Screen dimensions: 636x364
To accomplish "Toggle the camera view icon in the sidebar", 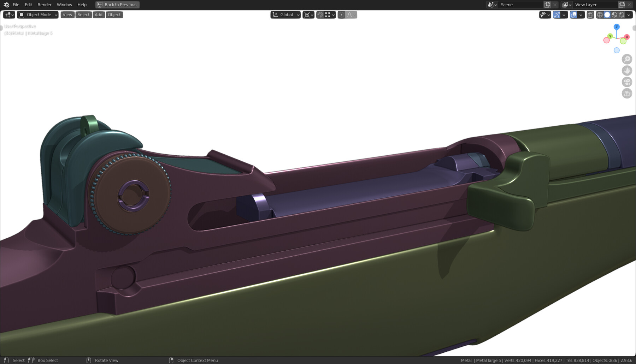I will (x=627, y=82).
